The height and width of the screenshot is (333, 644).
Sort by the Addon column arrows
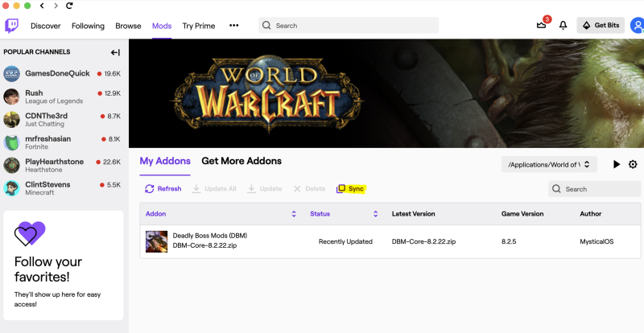tap(294, 214)
